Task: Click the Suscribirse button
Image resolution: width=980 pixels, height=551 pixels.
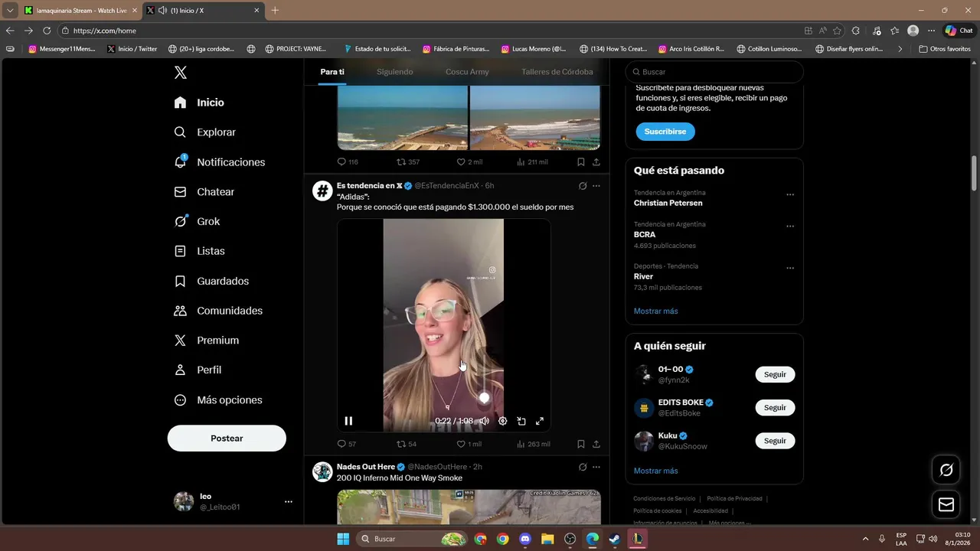Action: click(665, 132)
